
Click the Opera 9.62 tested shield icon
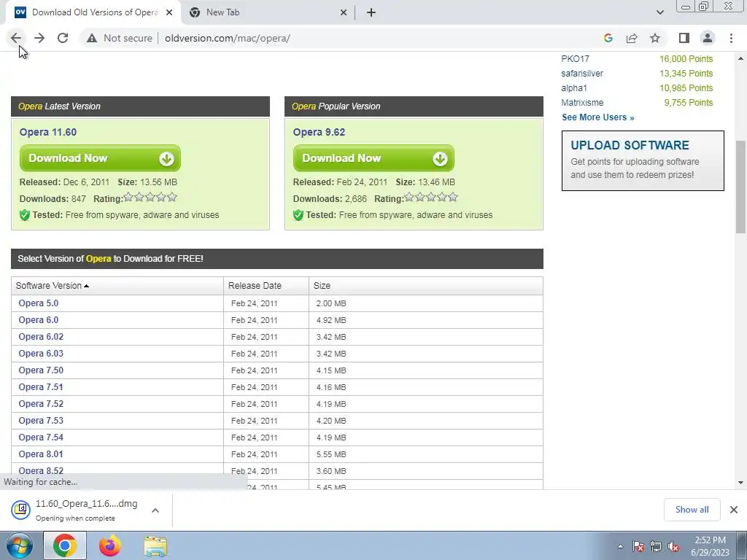tap(298, 215)
